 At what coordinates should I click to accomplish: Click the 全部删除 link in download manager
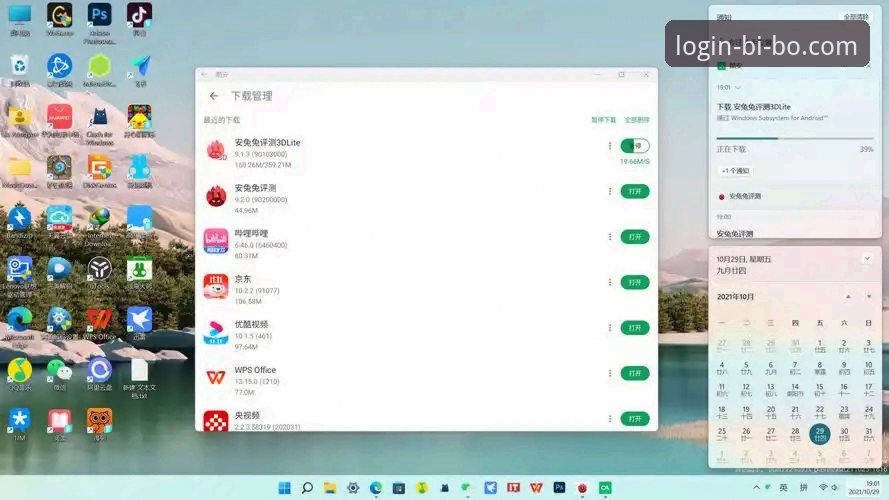coord(637,120)
